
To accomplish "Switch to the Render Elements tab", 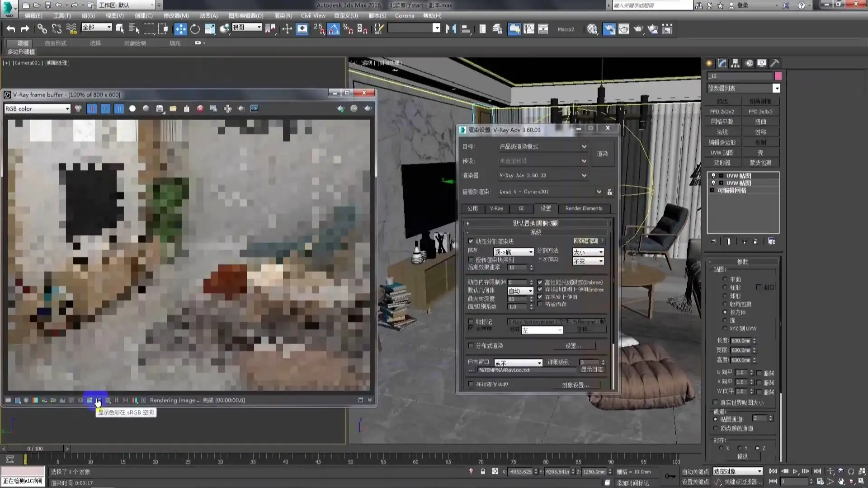I will point(584,208).
